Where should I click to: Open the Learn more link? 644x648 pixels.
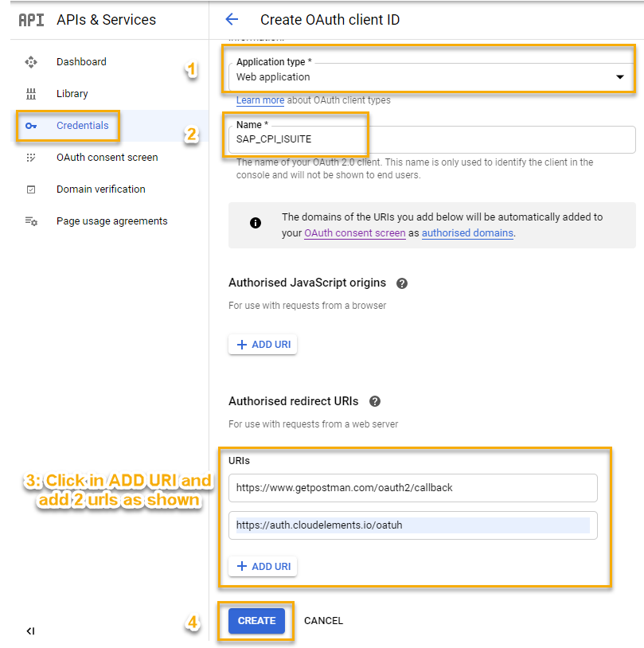(x=260, y=100)
